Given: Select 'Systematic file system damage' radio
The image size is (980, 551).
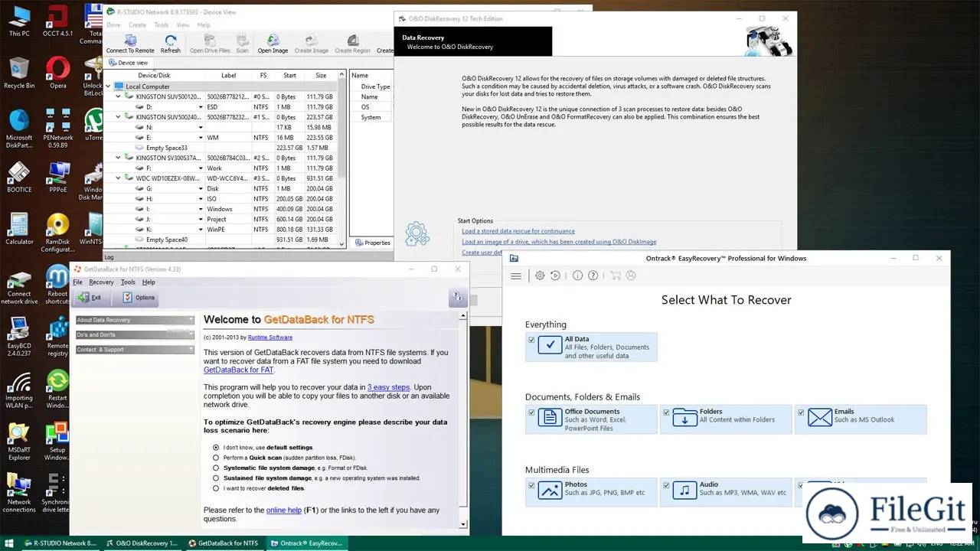Looking at the screenshot, I should [216, 468].
